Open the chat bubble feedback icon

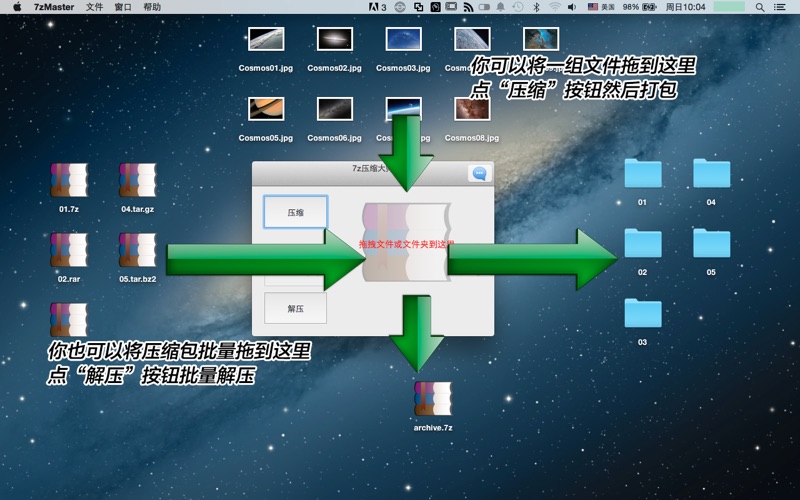tap(480, 173)
